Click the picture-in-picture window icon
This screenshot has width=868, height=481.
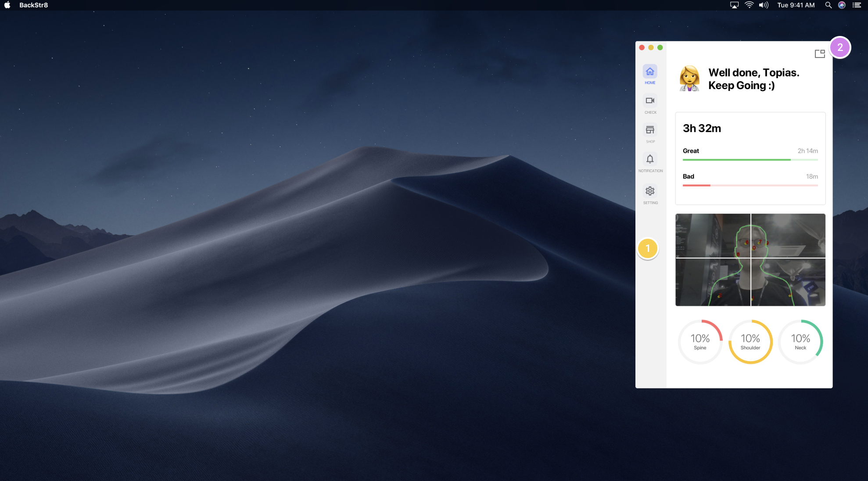tap(819, 54)
